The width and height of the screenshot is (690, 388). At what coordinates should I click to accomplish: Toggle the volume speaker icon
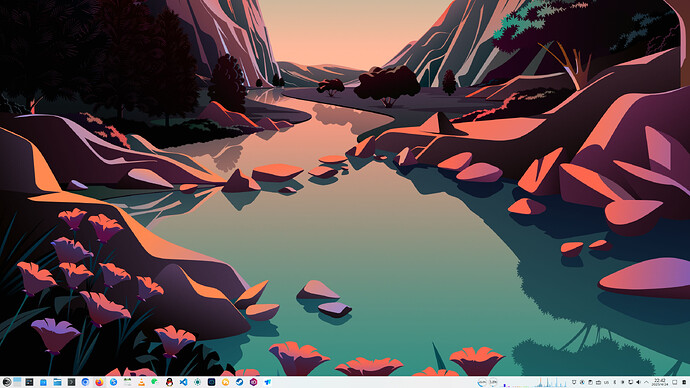[638, 382]
